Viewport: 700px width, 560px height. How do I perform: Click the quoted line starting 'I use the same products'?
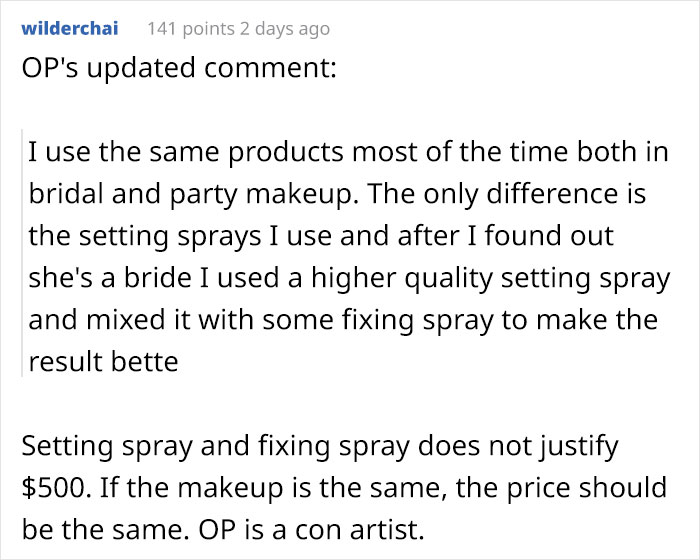coord(348,151)
